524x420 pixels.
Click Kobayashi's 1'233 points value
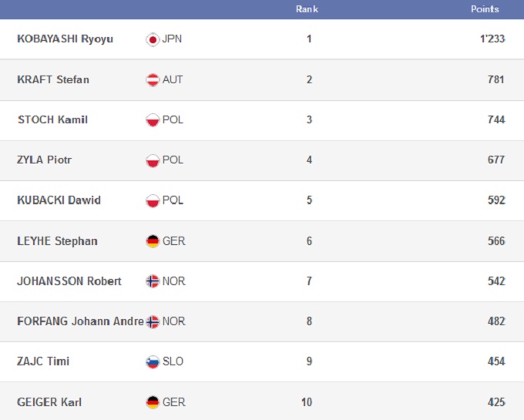[492, 39]
